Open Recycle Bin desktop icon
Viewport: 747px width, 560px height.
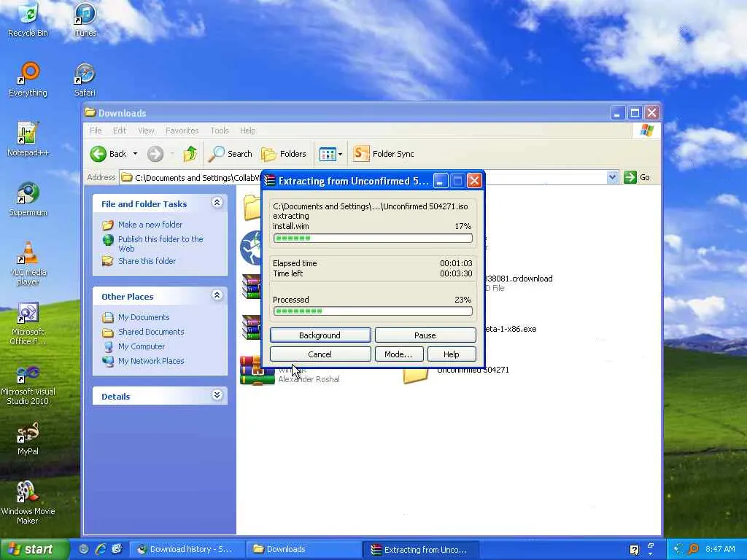[28, 20]
